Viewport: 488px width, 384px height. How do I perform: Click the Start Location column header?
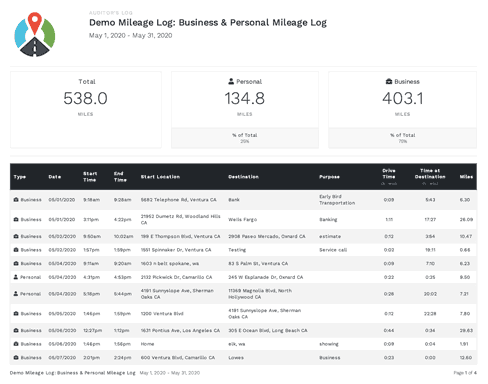pos(160,177)
